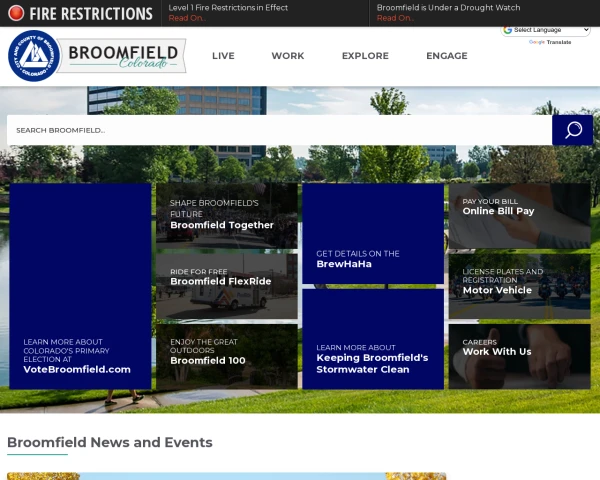Image resolution: width=600 pixels, height=480 pixels.
Task: Open the Online Bill Pay tile
Action: tap(520, 216)
